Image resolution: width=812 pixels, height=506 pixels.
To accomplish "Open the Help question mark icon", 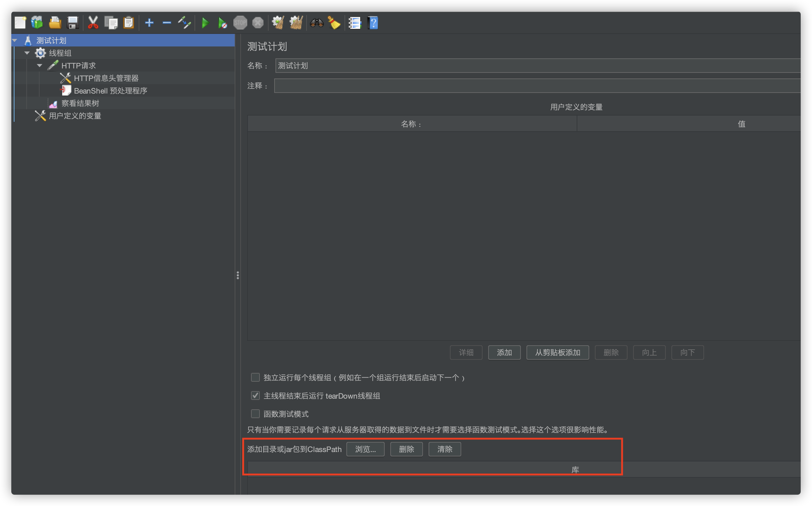I will [373, 23].
